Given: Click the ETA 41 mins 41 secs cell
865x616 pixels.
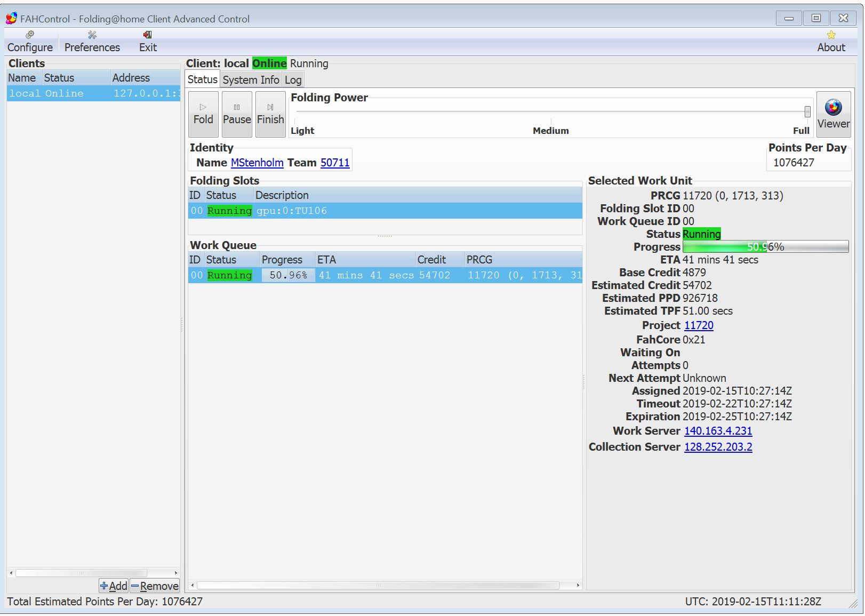Looking at the screenshot, I should point(366,275).
